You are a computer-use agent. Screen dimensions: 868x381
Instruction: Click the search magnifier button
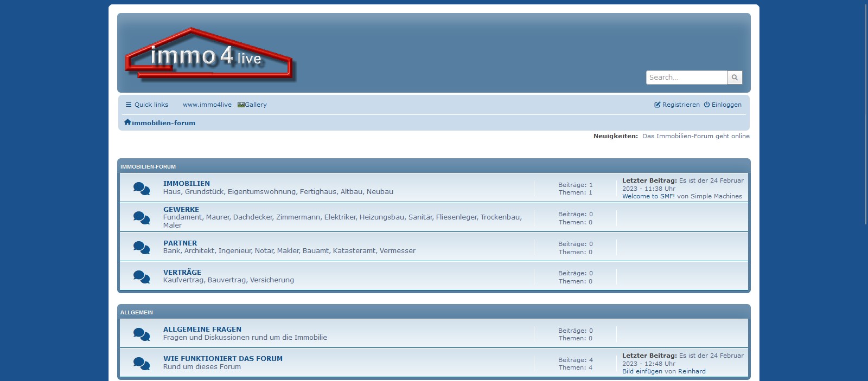click(735, 78)
